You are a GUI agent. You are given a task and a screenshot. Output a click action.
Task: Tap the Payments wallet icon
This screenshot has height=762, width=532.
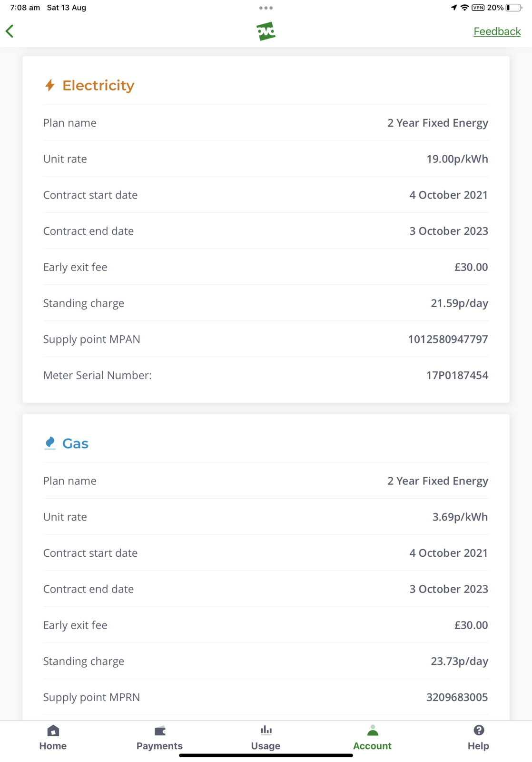pyautogui.click(x=160, y=731)
